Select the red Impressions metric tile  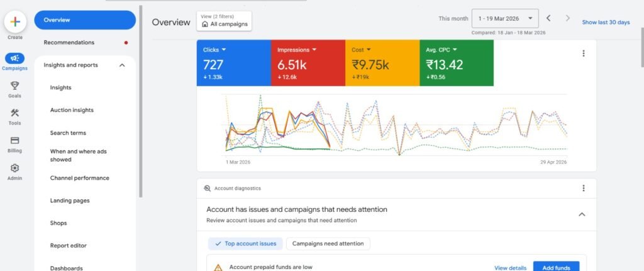[x=308, y=63]
